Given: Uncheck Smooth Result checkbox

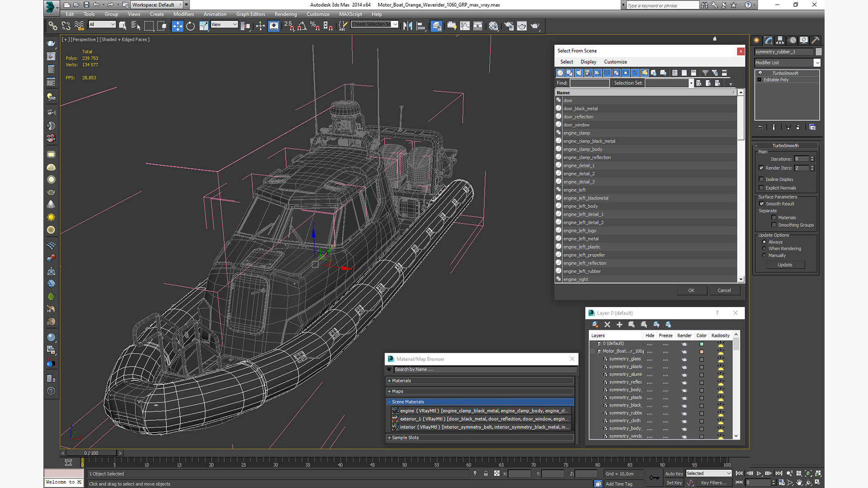Looking at the screenshot, I should [x=761, y=204].
